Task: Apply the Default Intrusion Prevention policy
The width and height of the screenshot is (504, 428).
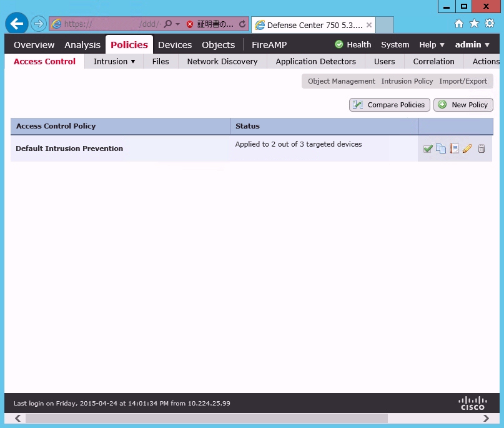Action: [x=428, y=149]
